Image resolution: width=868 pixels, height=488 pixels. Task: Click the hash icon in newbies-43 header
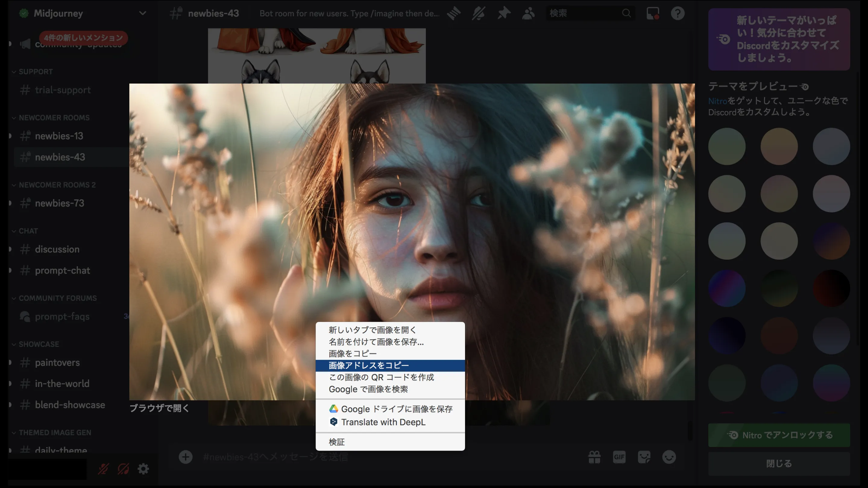pyautogui.click(x=176, y=14)
